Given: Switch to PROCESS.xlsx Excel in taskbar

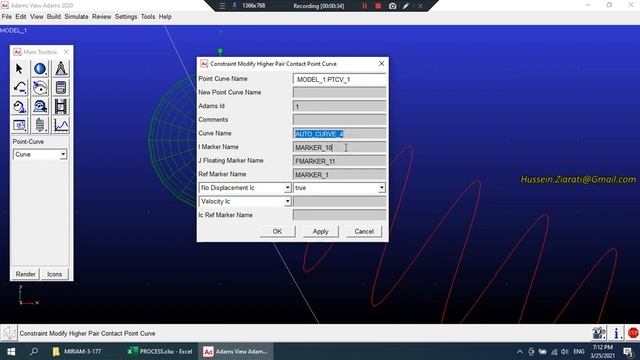Looking at the screenshot, I should pyautogui.click(x=160, y=351).
